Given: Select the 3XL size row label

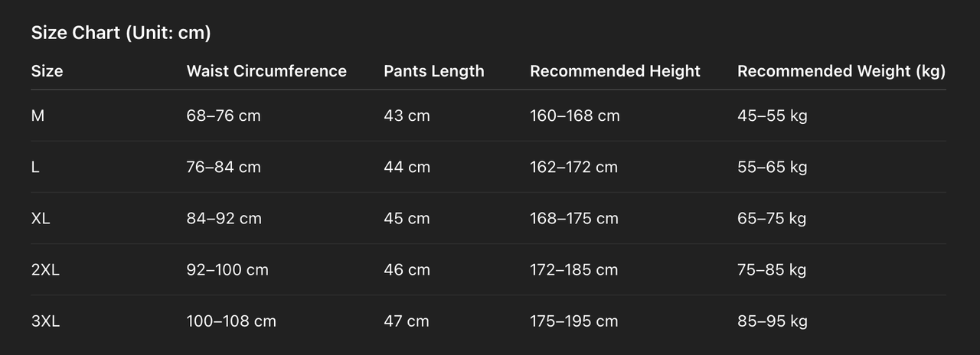Looking at the screenshot, I should coord(45,321).
